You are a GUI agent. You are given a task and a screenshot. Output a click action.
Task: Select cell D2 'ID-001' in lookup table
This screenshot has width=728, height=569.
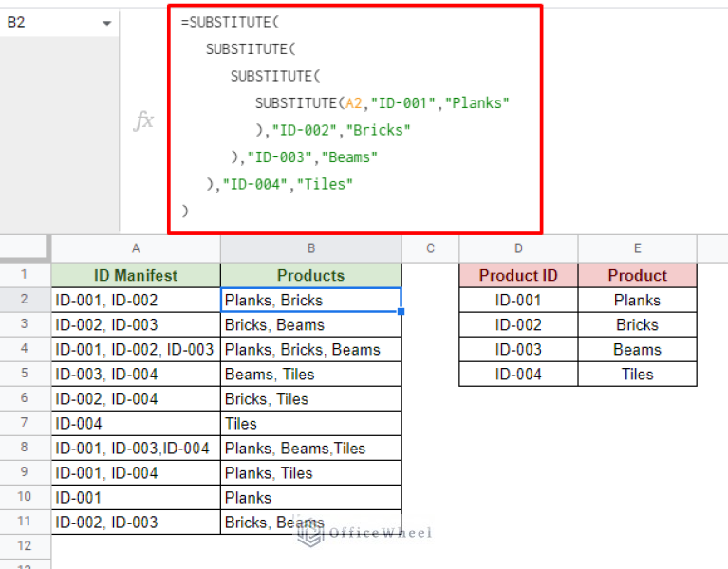point(518,300)
